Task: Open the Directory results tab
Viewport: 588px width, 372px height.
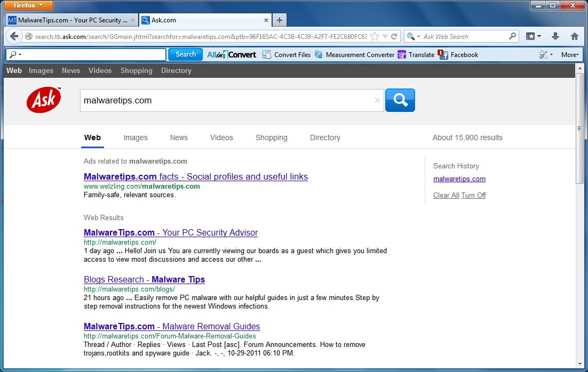Action: coord(325,138)
